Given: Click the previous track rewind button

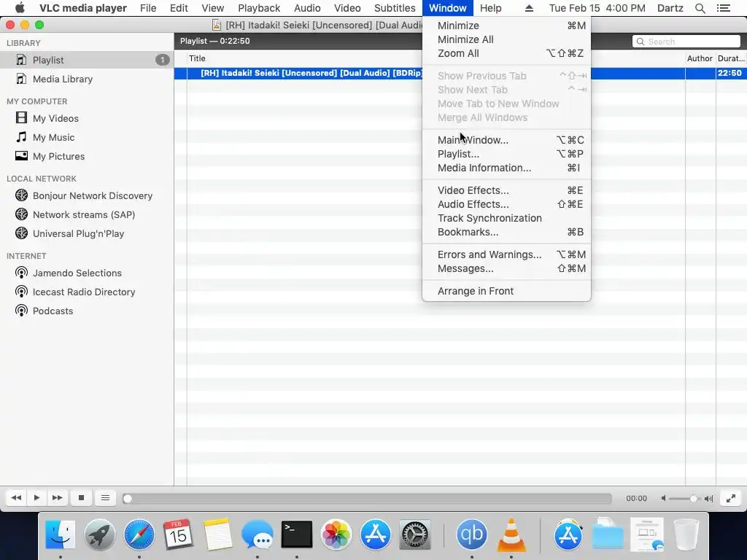Looking at the screenshot, I should coord(16,498).
